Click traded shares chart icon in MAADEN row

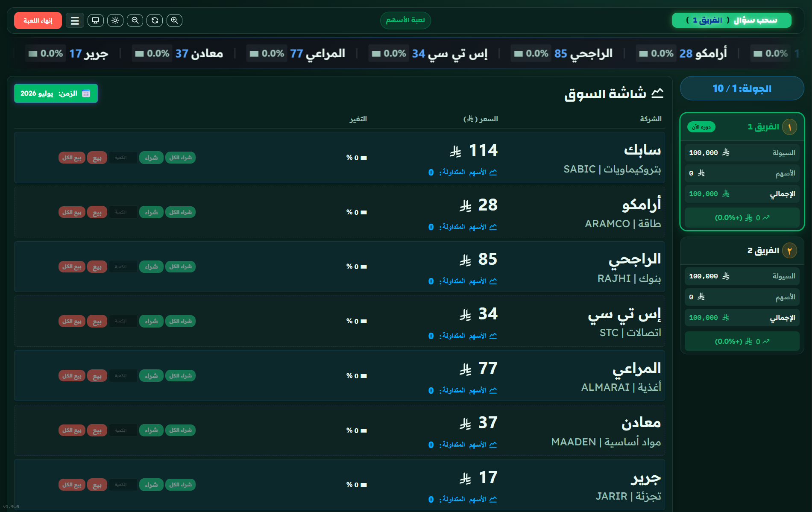click(493, 445)
